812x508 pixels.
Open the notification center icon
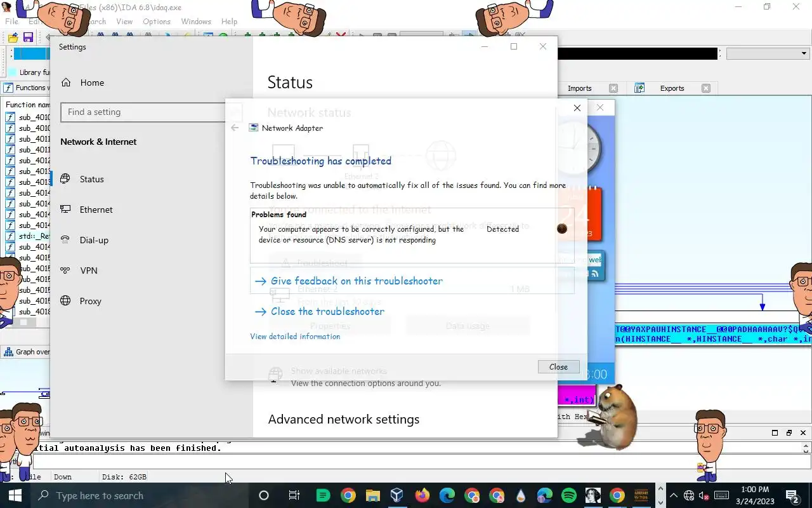pyautogui.click(x=792, y=495)
